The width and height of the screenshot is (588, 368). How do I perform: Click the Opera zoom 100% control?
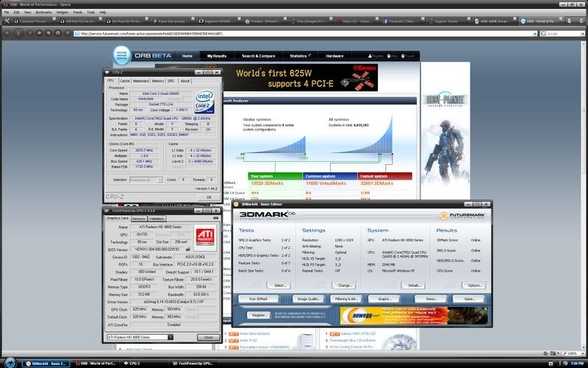tap(572, 353)
